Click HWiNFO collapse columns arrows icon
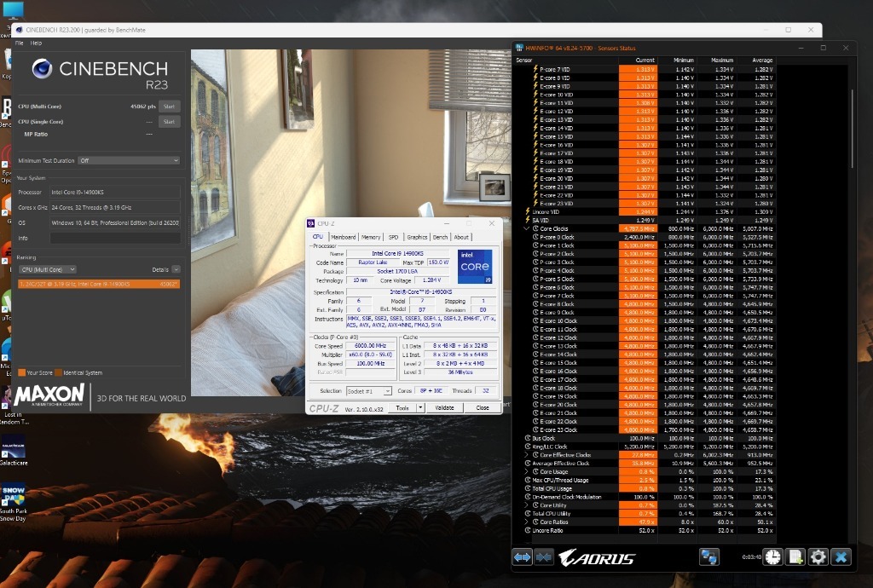This screenshot has height=588, width=873. [544, 556]
